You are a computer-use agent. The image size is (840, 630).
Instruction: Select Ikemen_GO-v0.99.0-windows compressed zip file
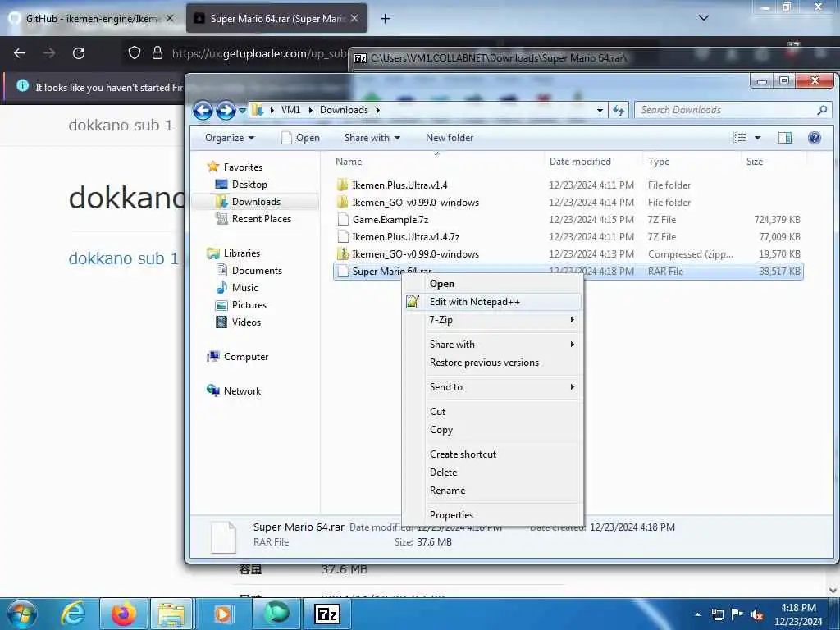point(568,254)
